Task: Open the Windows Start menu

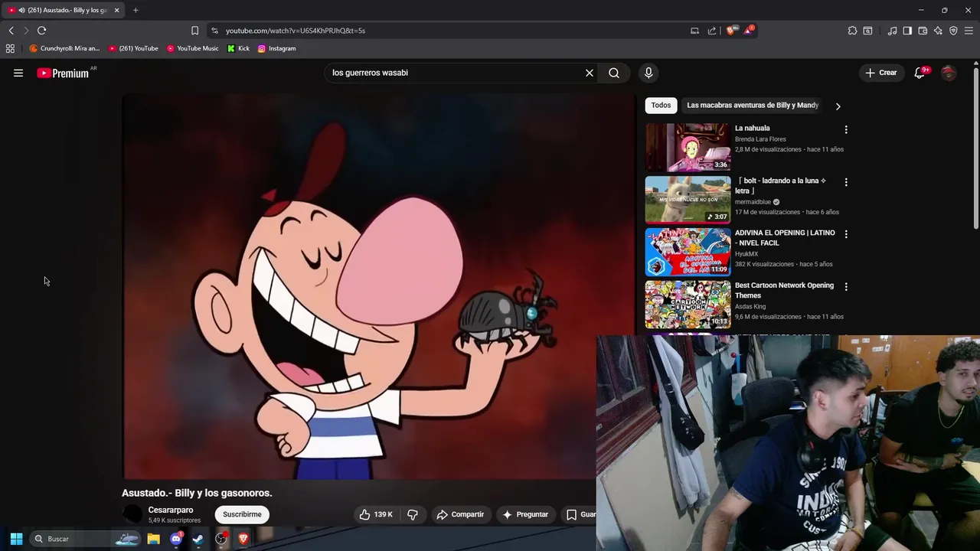Action: click(16, 539)
